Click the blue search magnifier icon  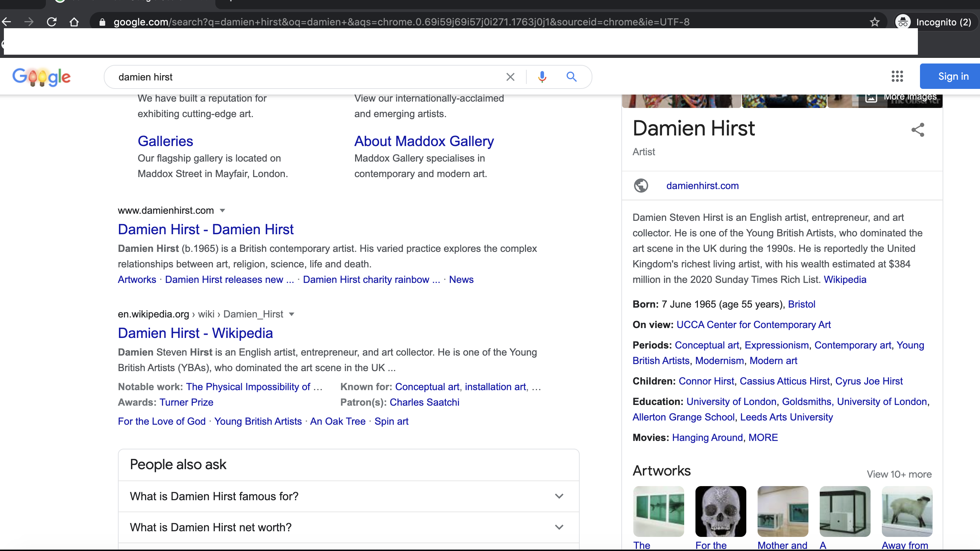click(571, 77)
